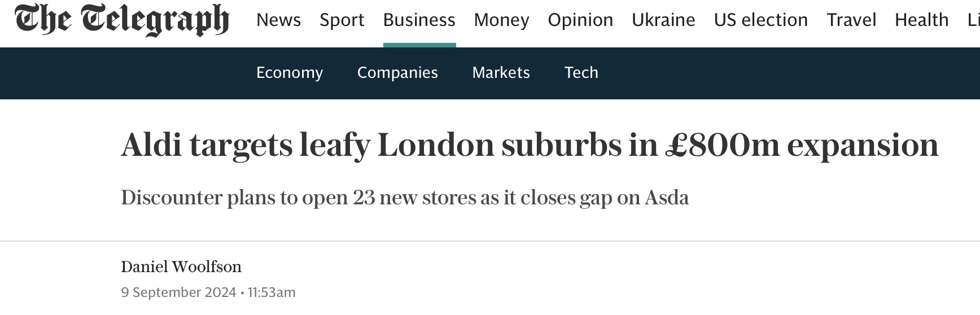Screen dimensions: 980x315
Task: Click the 9 September 2024 publication date
Action: pyautogui.click(x=178, y=292)
